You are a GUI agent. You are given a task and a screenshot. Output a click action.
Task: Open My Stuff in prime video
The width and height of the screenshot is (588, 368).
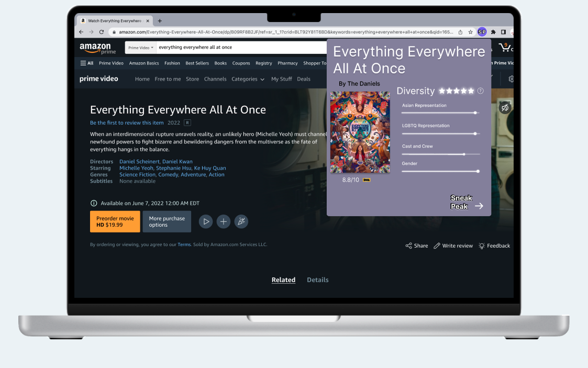282,79
